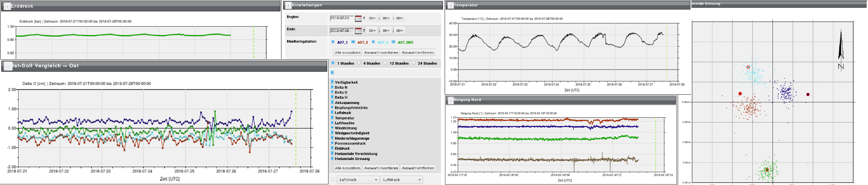Open the Ende hour dropdown
Viewport: 868px width, 185px height.
coord(372,31)
